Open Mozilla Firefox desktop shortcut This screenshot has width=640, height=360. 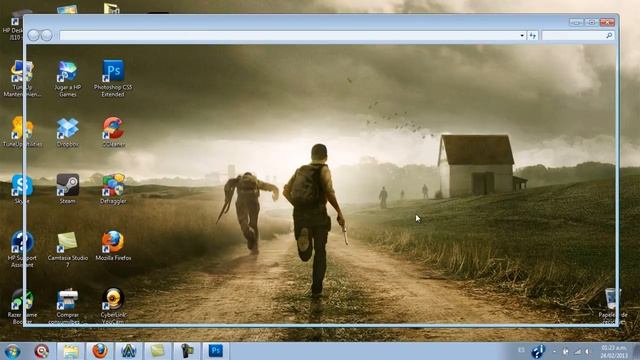pyautogui.click(x=113, y=245)
